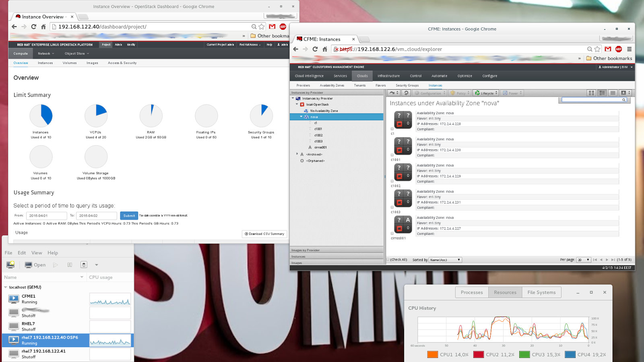The height and width of the screenshot is (362, 644).
Task: Open the Cloud Intelligence menu in CloudForms
Action: click(309, 76)
